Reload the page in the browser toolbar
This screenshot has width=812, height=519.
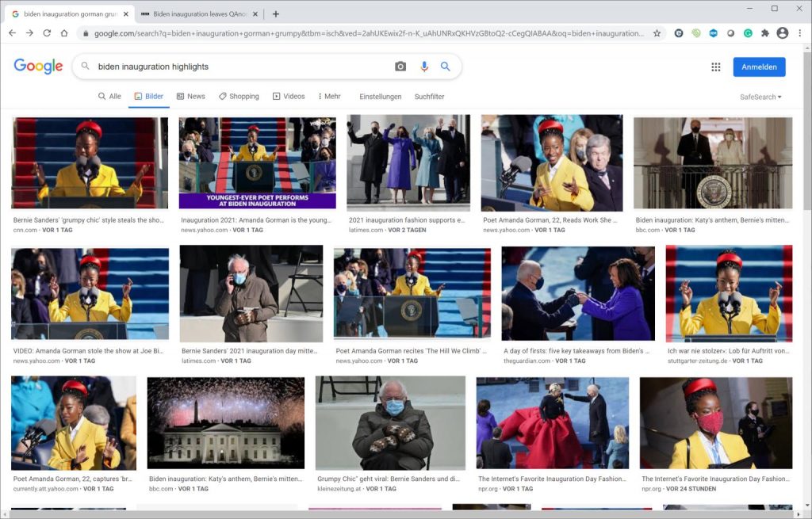(47, 33)
